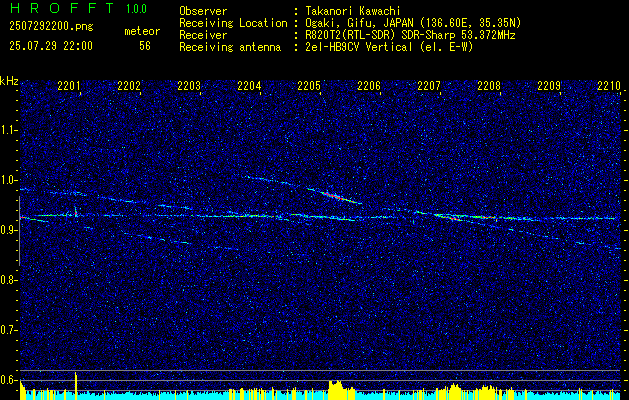Click the 2206 time marker

click(369, 85)
